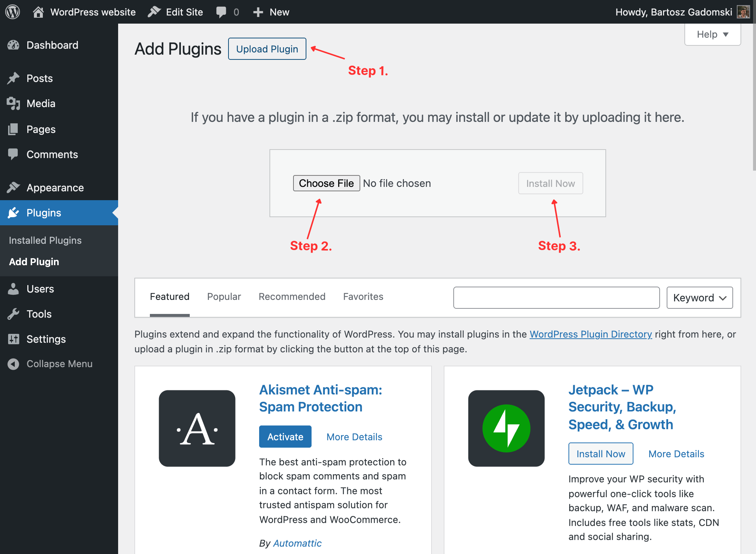This screenshot has height=554, width=756.
Task: Install the Jetpack plugin now
Action: pos(601,454)
